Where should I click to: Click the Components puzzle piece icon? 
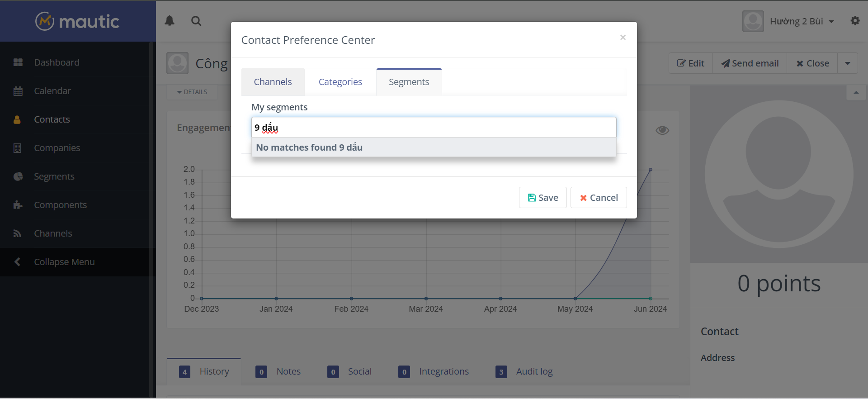[18, 205]
